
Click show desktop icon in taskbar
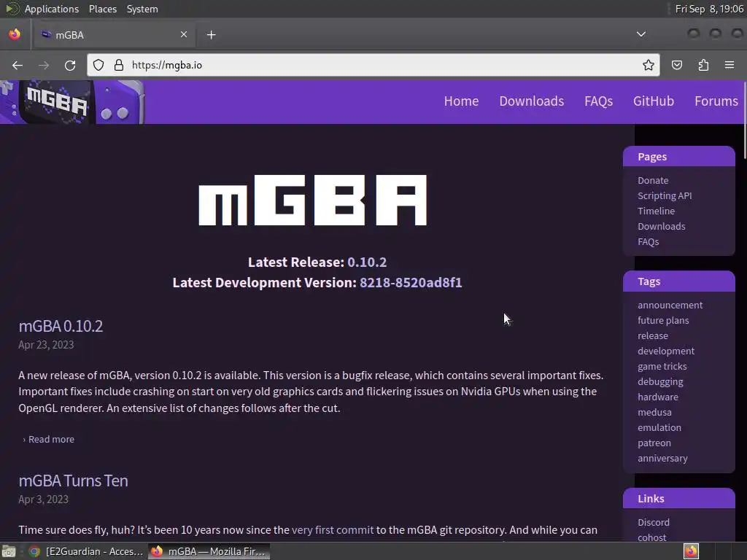9,551
